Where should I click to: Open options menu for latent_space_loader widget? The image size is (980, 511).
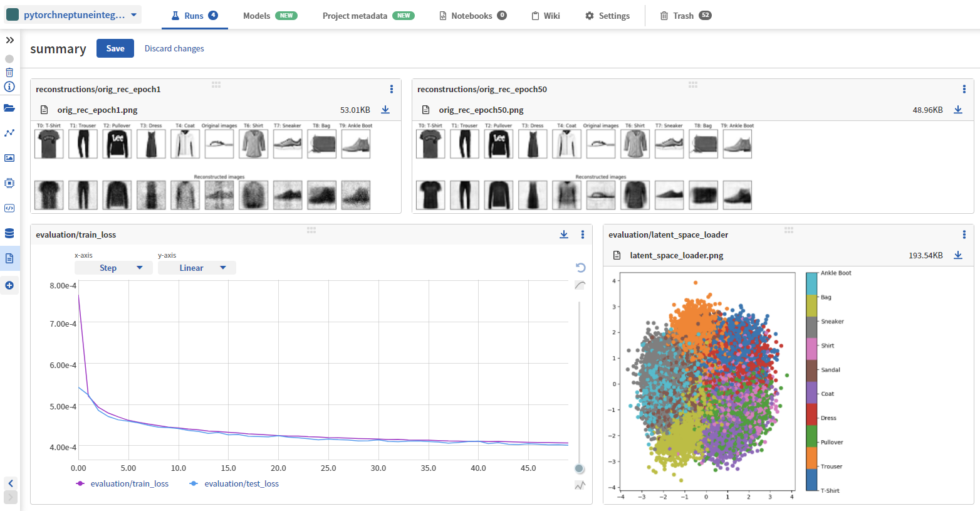click(964, 234)
